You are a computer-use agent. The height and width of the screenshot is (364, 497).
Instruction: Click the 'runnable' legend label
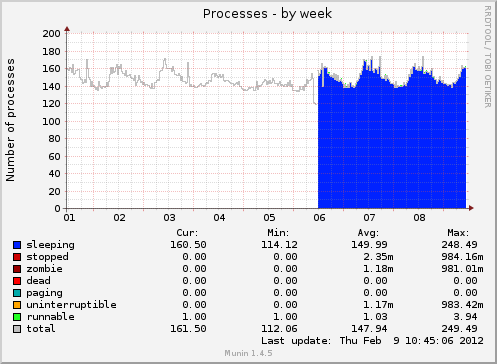(51, 317)
